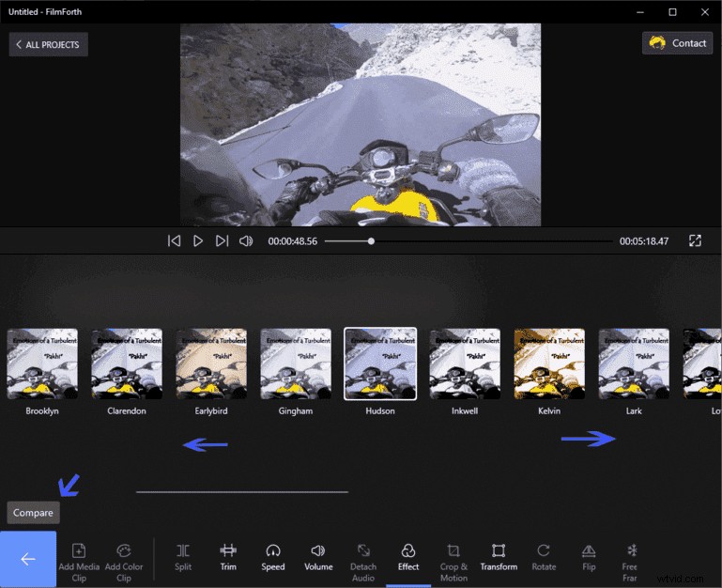
Task: Click the Detach Audio tool
Action: coord(363,562)
